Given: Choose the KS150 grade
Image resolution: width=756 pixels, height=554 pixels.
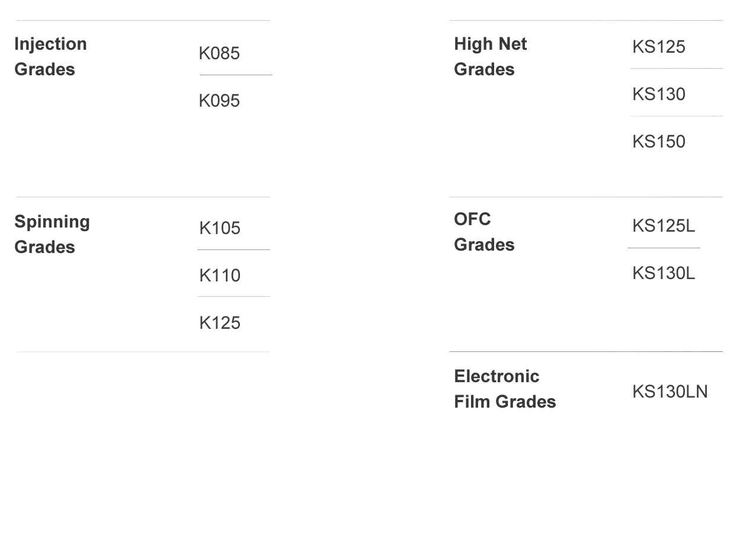Looking at the screenshot, I should tap(658, 142).
